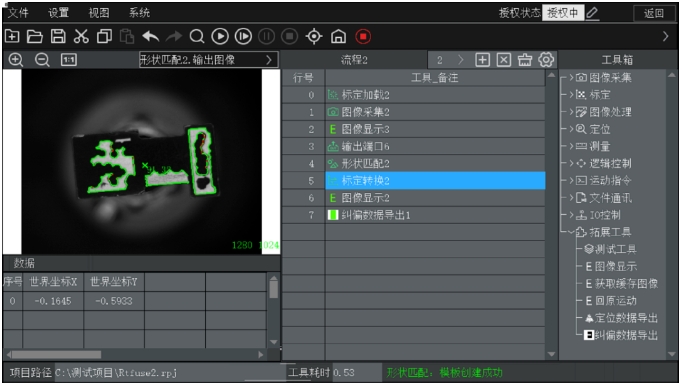Click the paste clipboard icon
Image resolution: width=682 pixels, height=386 pixels.
coord(127,36)
